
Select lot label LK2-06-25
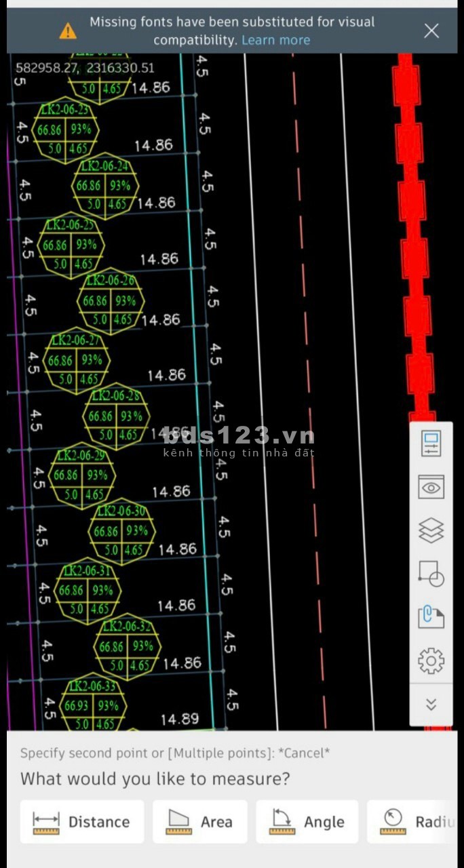click(x=71, y=226)
